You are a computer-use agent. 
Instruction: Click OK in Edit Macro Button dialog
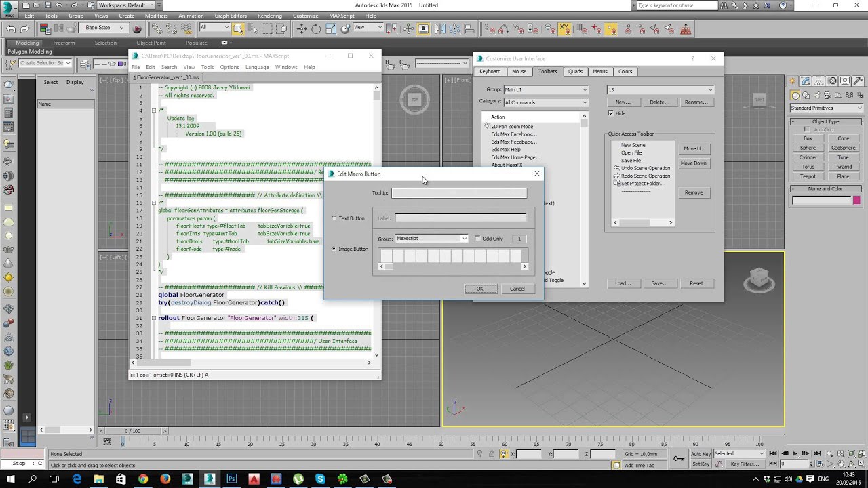click(479, 289)
